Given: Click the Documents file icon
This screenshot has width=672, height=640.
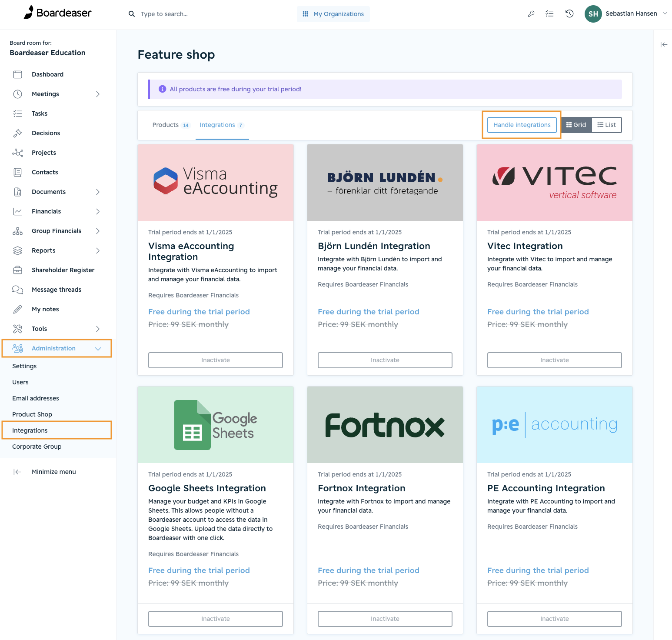Looking at the screenshot, I should [17, 192].
